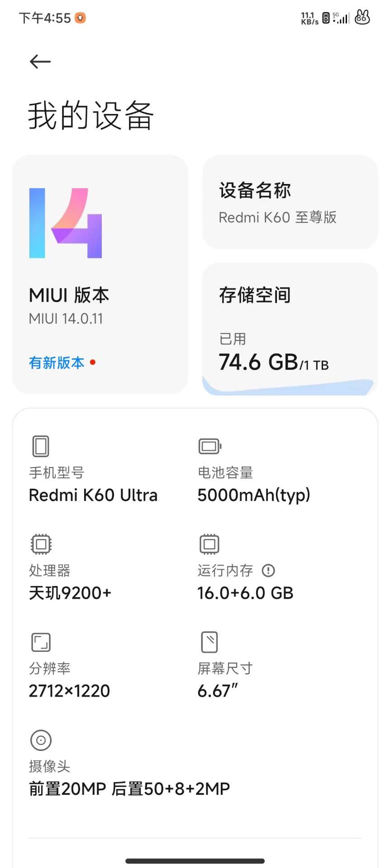
Task: Tap the screen size icon
Action: pyautogui.click(x=209, y=642)
